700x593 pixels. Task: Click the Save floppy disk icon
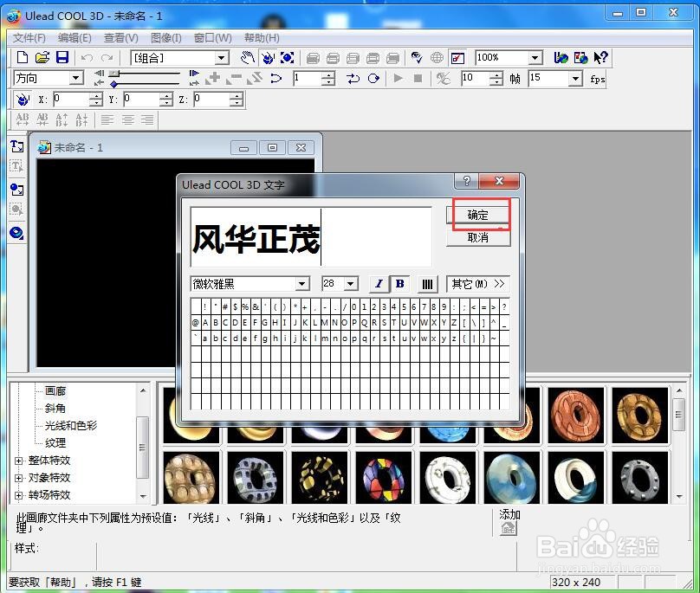[x=62, y=57]
